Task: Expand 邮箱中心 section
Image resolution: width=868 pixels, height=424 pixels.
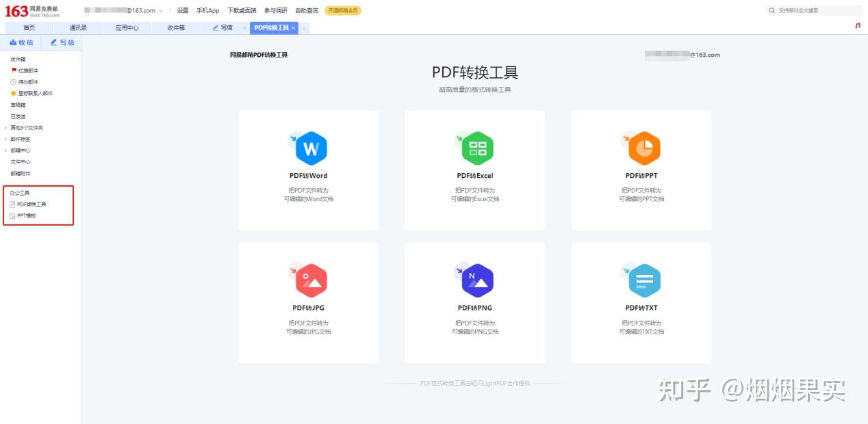Action: click(6, 150)
